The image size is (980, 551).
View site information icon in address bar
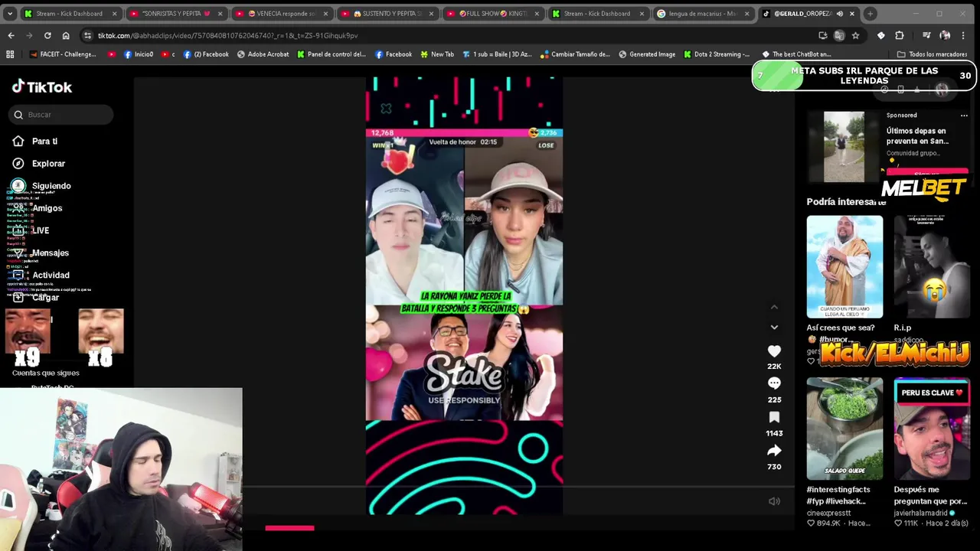point(88,35)
